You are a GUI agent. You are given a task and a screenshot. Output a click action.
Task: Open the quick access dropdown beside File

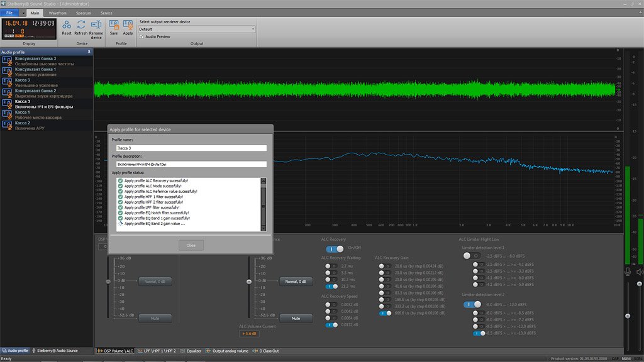tap(23, 13)
